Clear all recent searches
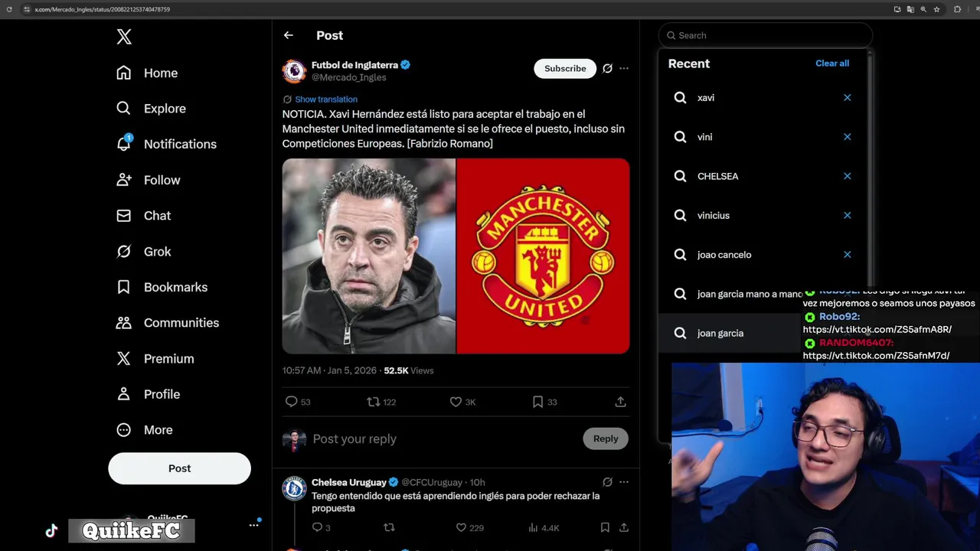The height and width of the screenshot is (551, 980). 832,64
